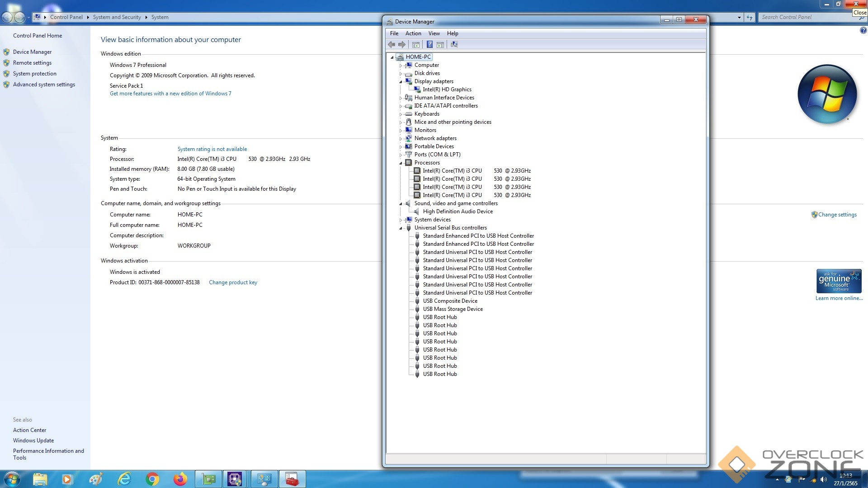Click the blue Help question-mark toolbar icon
868x488 pixels.
click(x=429, y=44)
